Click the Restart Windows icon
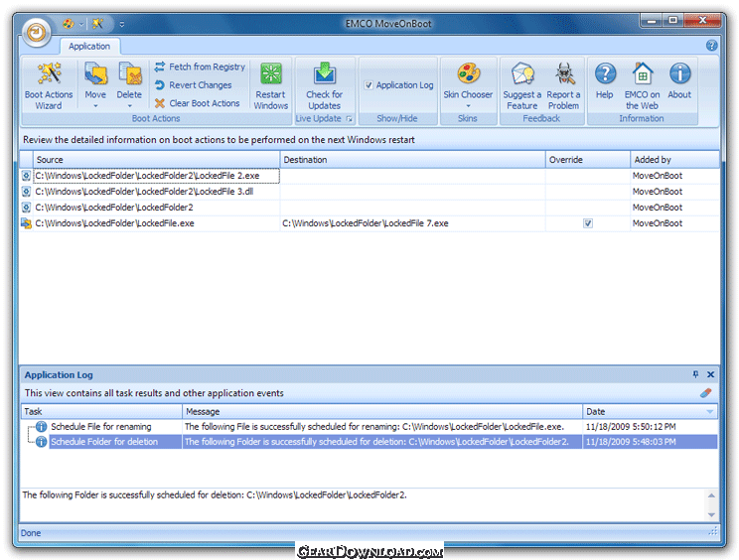The height and width of the screenshot is (560, 739). [x=271, y=74]
